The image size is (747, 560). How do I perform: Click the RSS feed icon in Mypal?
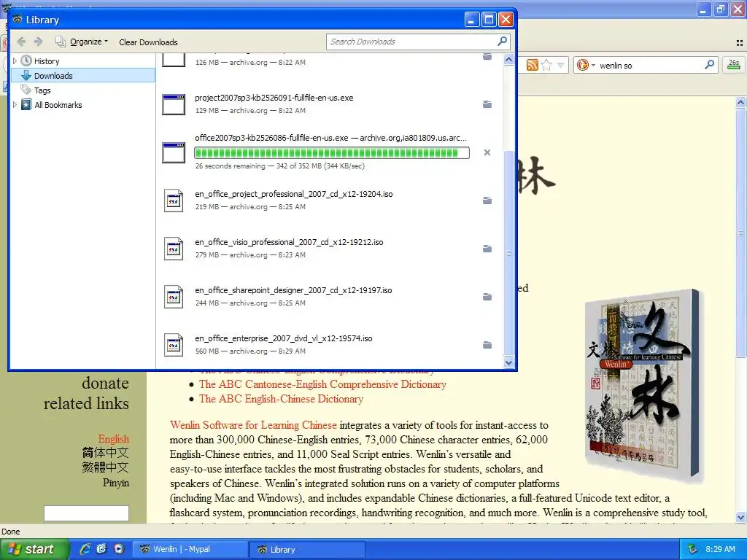(532, 65)
